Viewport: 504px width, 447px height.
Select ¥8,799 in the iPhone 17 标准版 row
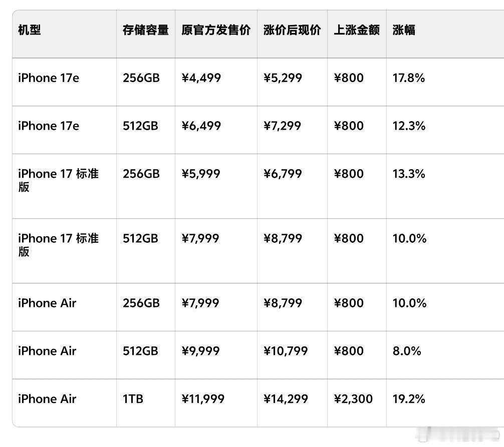coord(283,238)
